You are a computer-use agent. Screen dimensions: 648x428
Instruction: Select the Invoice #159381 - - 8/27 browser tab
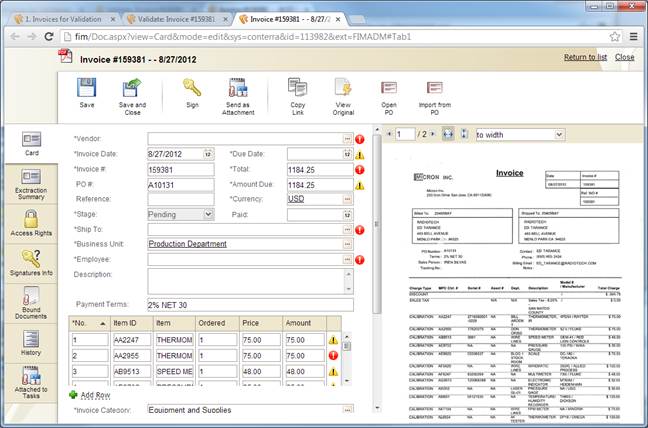coord(291,19)
